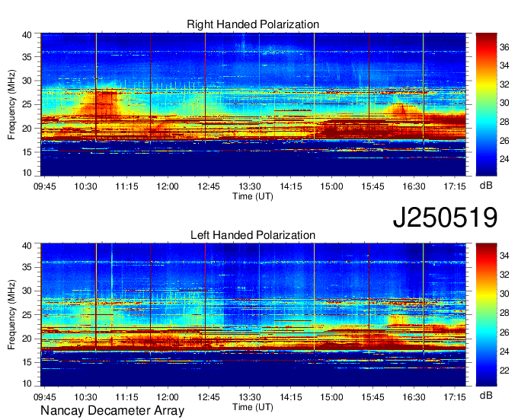
Task: Click the Right Handed Polarization spectrogram image
Action: (x=254, y=104)
